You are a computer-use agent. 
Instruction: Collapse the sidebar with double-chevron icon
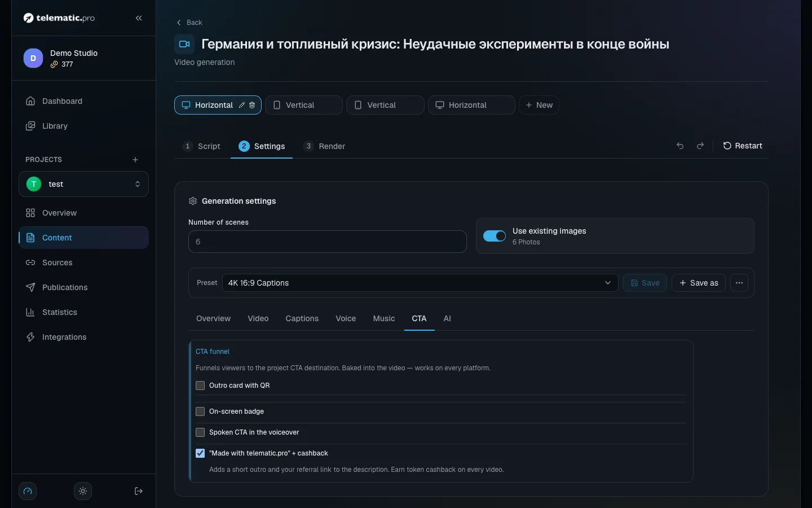click(139, 18)
